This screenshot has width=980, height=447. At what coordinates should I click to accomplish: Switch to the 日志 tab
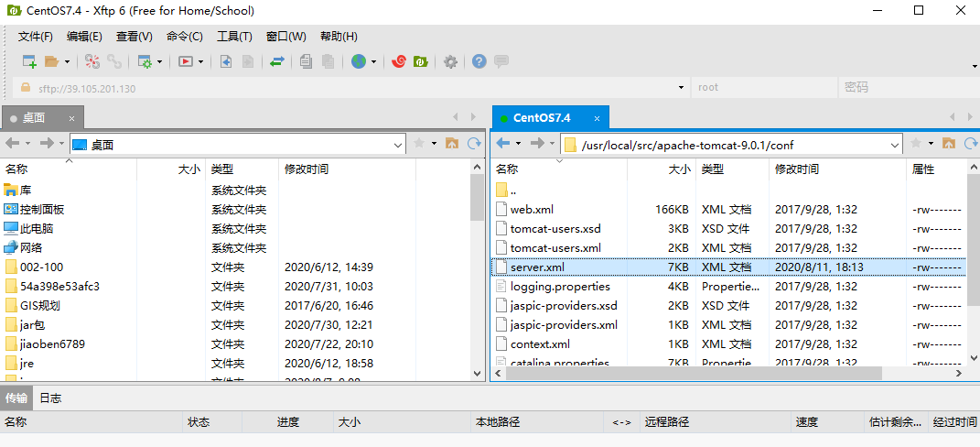(50, 398)
